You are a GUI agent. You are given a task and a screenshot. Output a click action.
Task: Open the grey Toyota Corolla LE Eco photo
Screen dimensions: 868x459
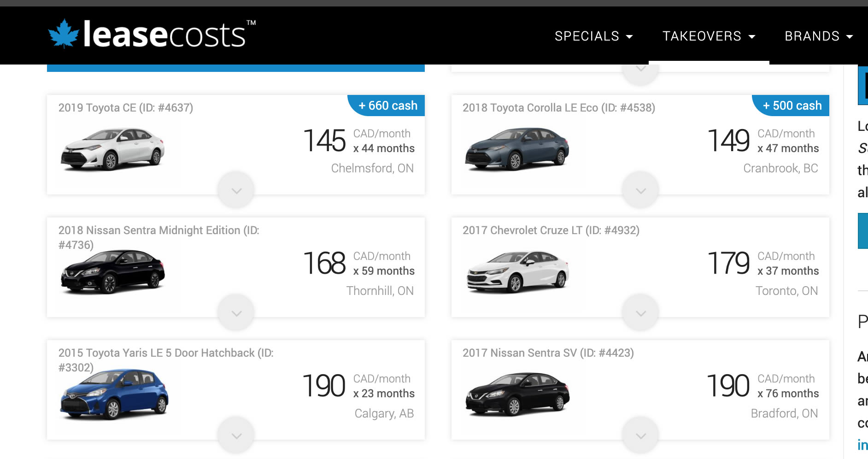tap(517, 149)
